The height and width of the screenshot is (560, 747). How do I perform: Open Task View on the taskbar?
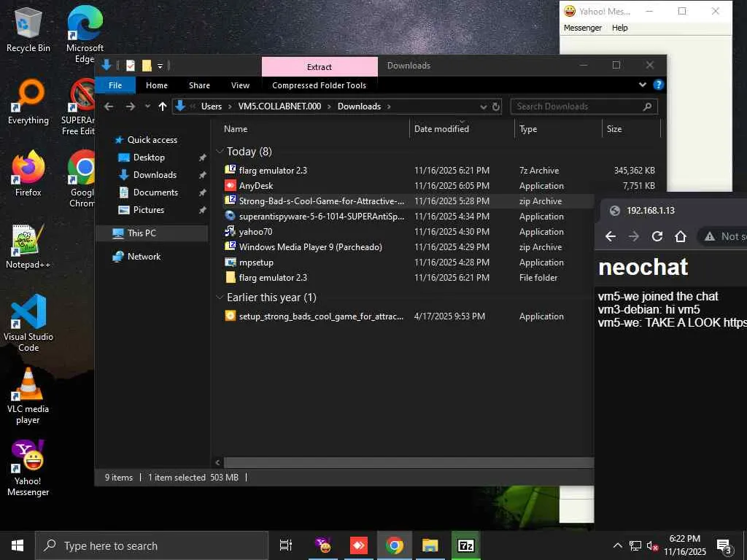click(286, 545)
